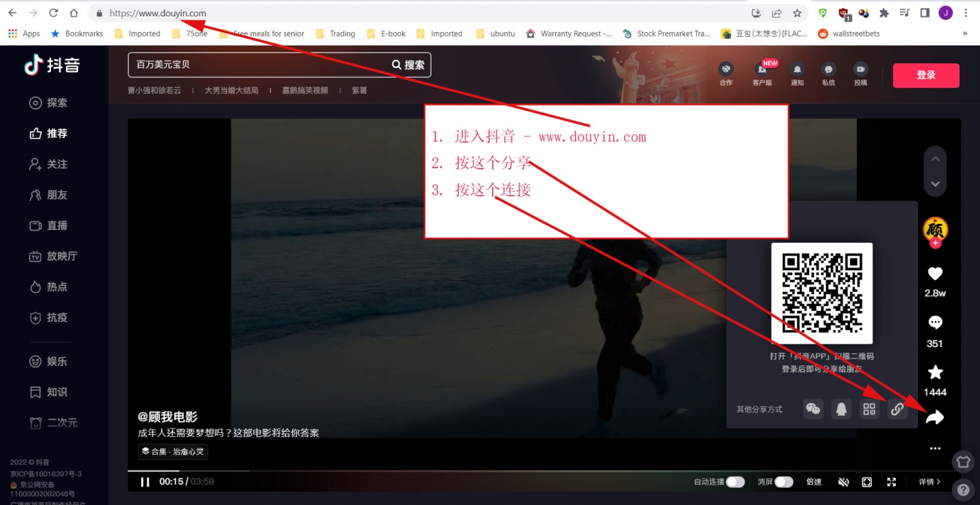The image size is (980, 505).
Task: Go to previous video with up chevron
Action: (935, 159)
